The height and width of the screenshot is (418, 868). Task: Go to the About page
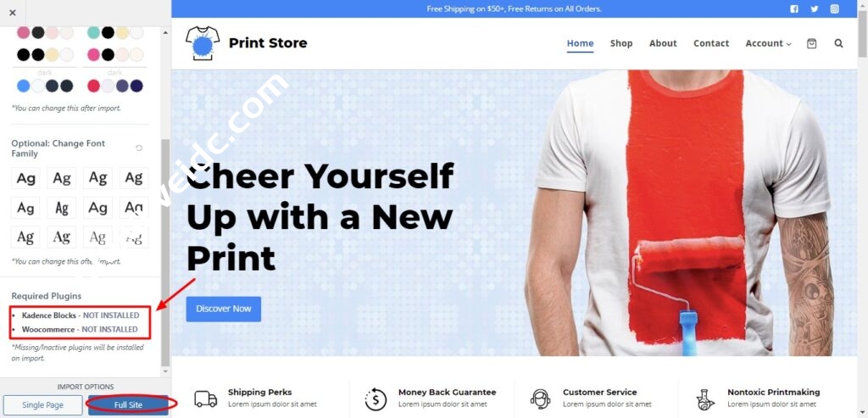click(663, 43)
